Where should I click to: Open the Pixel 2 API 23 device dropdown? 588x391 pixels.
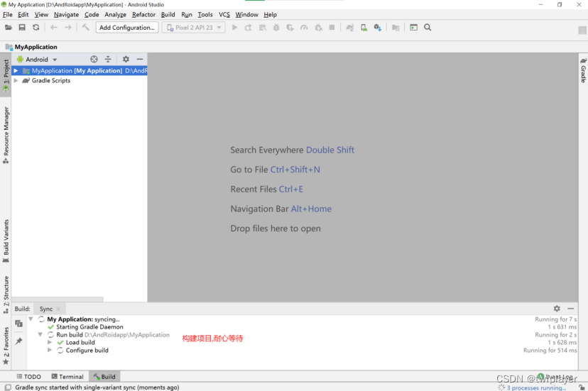tap(193, 28)
